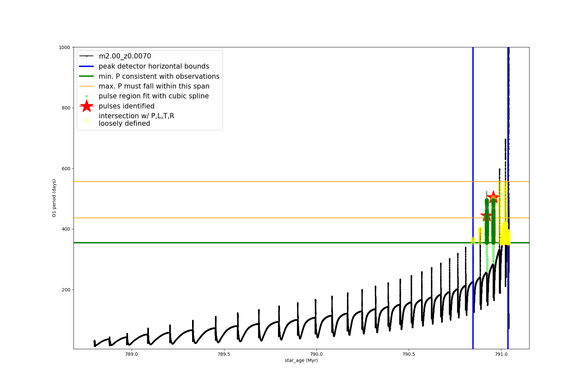
Task: Click the light green dot legend marker
Action: (x=87, y=96)
